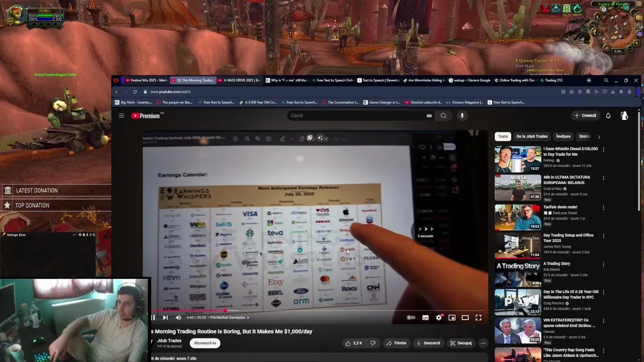The width and height of the screenshot is (644, 362).
Task: Expand the Pre-Market Gameplan chapter chevron
Action: point(248,317)
